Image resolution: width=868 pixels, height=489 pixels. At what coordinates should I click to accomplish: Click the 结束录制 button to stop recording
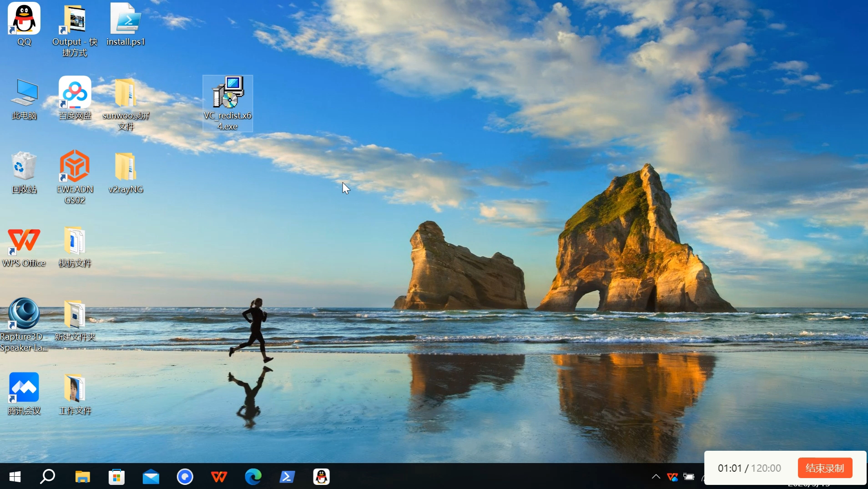[x=825, y=468]
